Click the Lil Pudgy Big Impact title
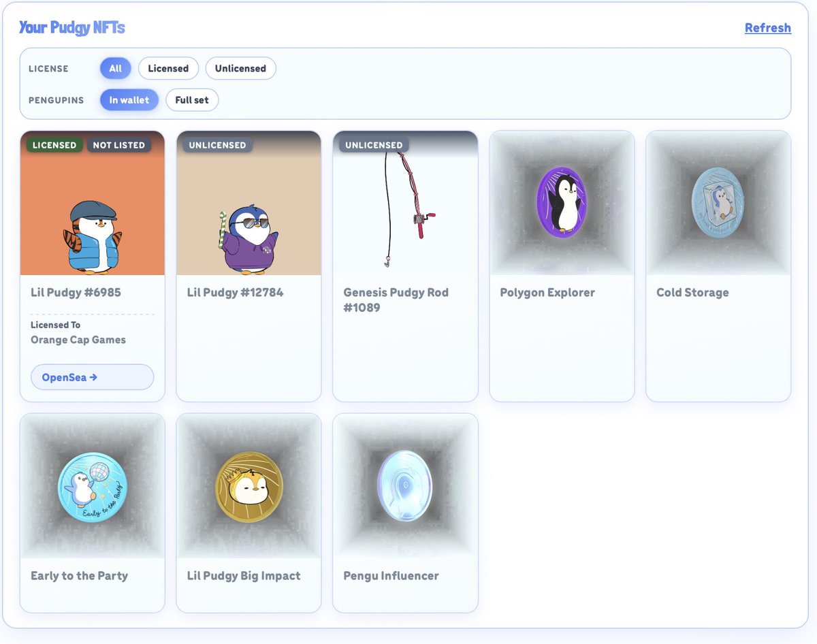 [x=244, y=576]
